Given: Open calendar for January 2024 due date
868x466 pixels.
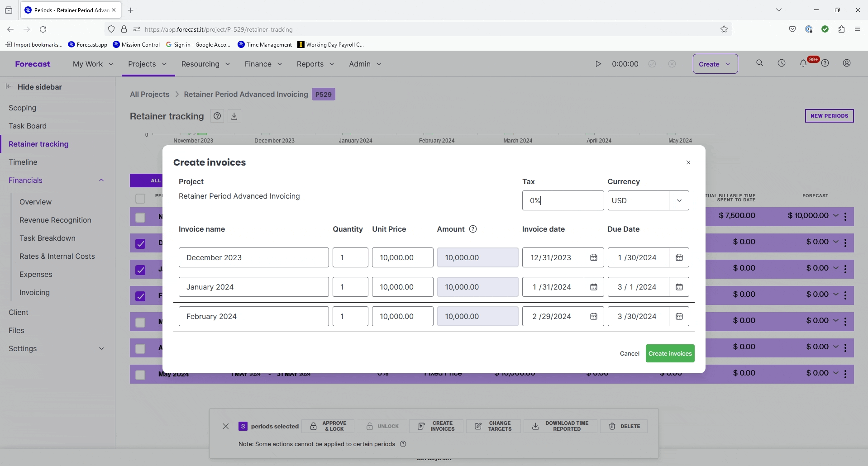Looking at the screenshot, I should [679, 287].
